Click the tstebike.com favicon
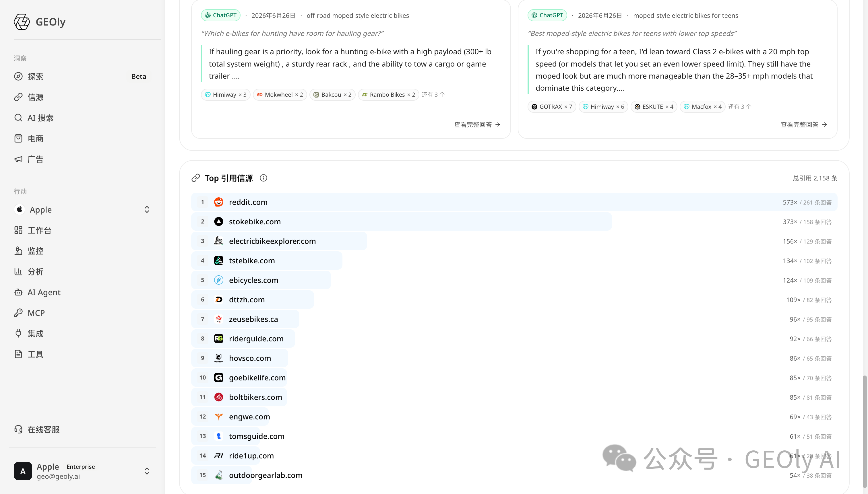This screenshot has width=868, height=494. [x=219, y=260]
